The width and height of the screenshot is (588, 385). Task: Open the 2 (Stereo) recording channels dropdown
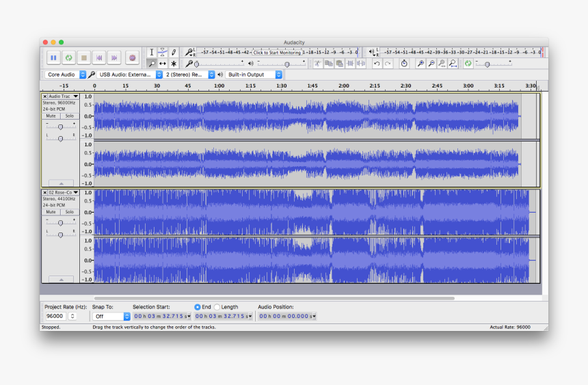(189, 75)
